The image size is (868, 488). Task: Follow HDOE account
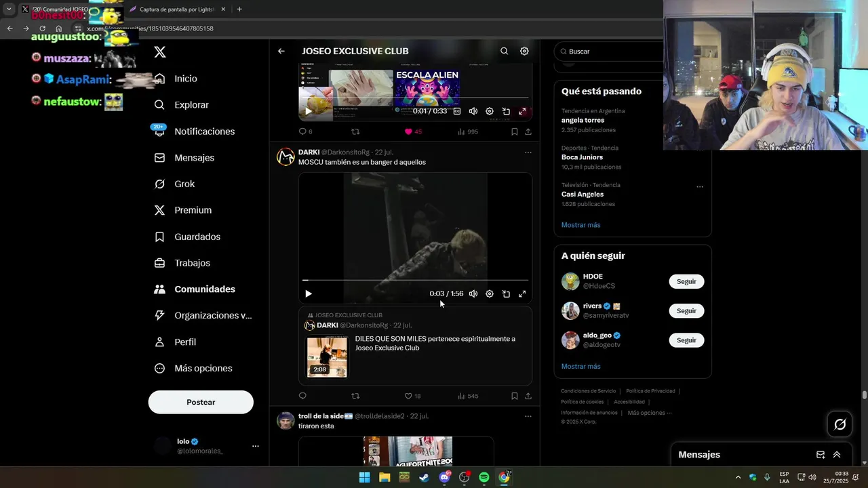pyautogui.click(x=686, y=281)
